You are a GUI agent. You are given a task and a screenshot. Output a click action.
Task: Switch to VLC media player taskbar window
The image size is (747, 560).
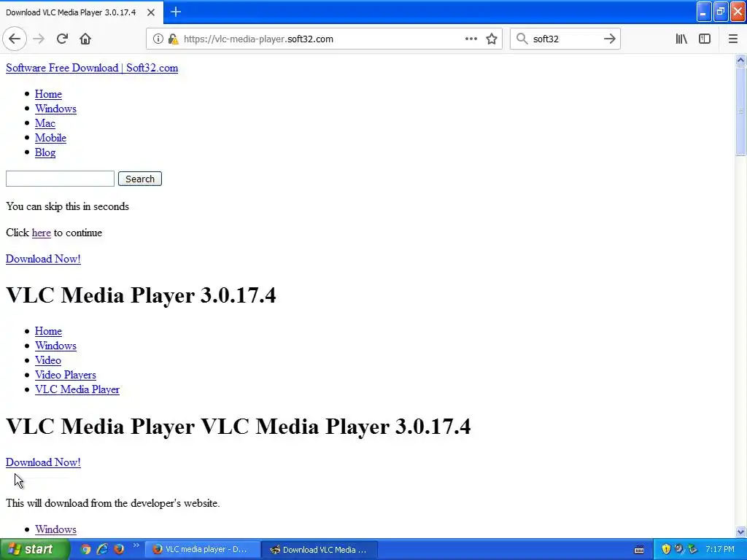[203, 550]
